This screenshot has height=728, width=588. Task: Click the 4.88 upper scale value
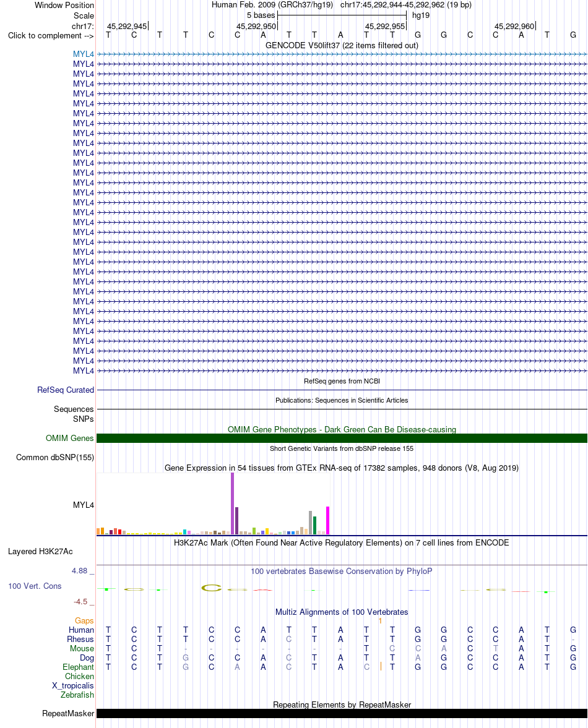(x=79, y=571)
